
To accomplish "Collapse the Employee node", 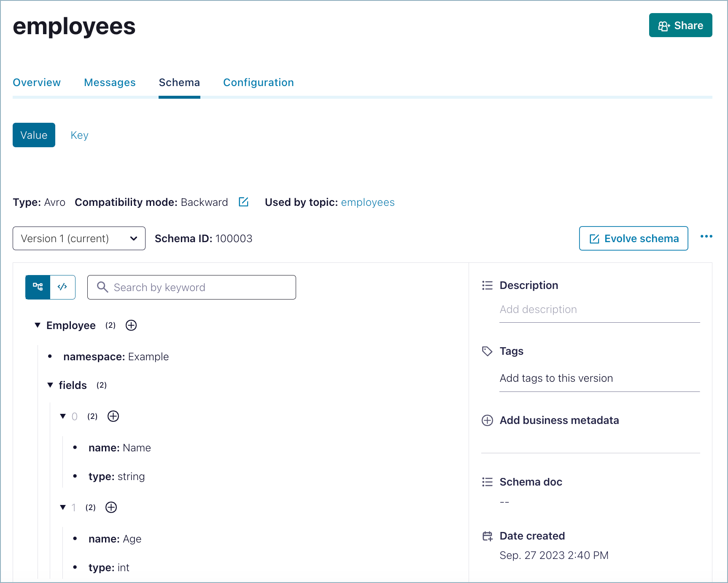I will coord(37,325).
